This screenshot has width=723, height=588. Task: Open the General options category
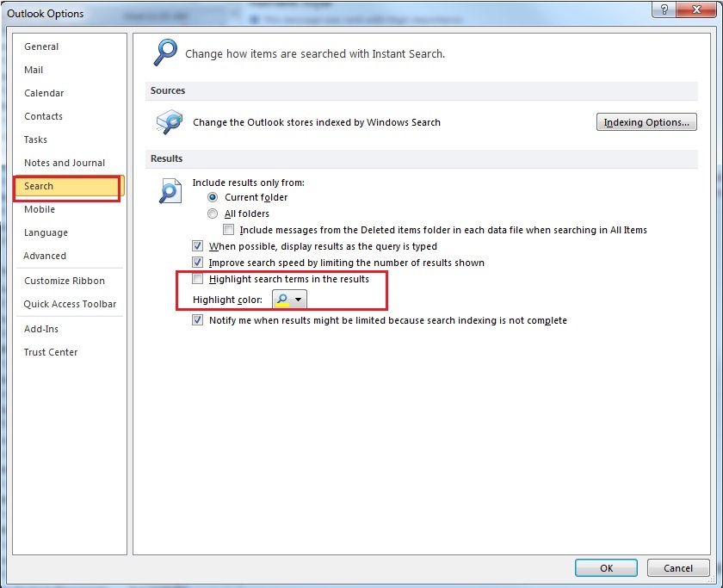point(41,46)
